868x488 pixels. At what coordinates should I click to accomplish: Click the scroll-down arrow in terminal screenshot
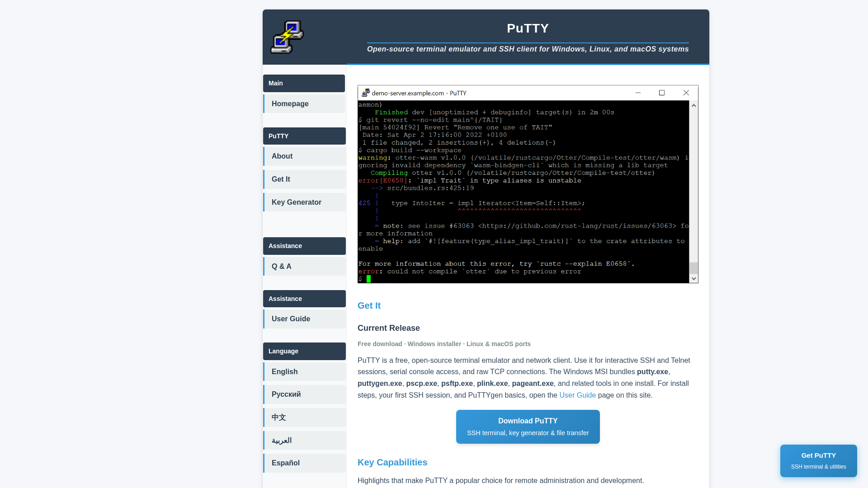click(x=693, y=279)
